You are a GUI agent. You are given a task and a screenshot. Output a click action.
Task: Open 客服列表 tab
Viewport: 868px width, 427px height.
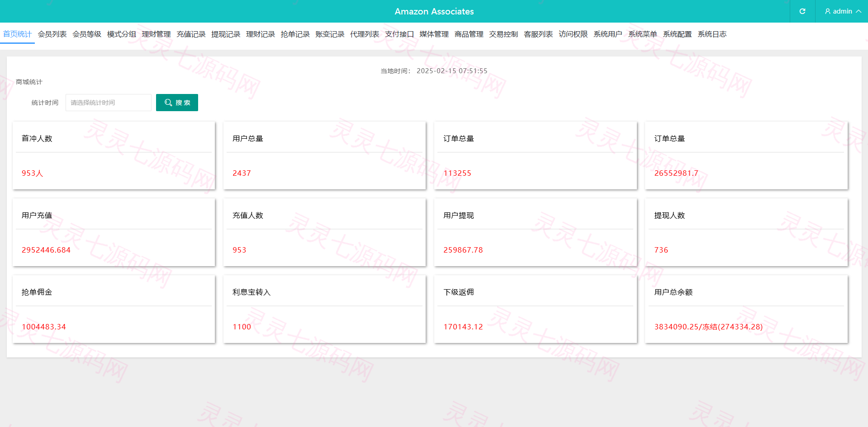[538, 34]
